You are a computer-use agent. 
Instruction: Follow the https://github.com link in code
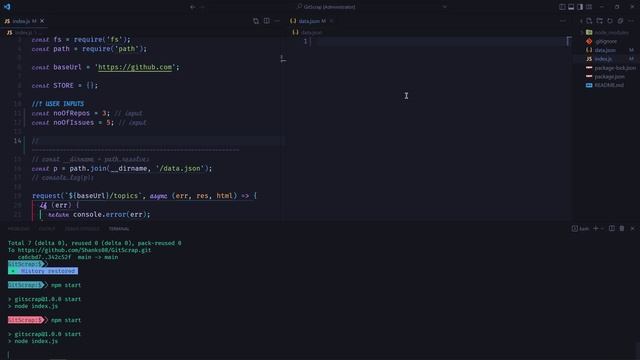[135, 67]
